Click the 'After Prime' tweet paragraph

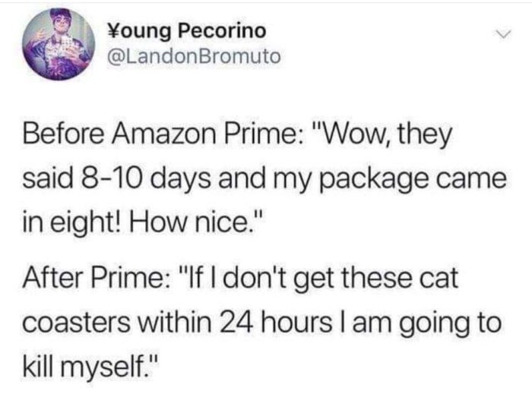[x=262, y=322]
